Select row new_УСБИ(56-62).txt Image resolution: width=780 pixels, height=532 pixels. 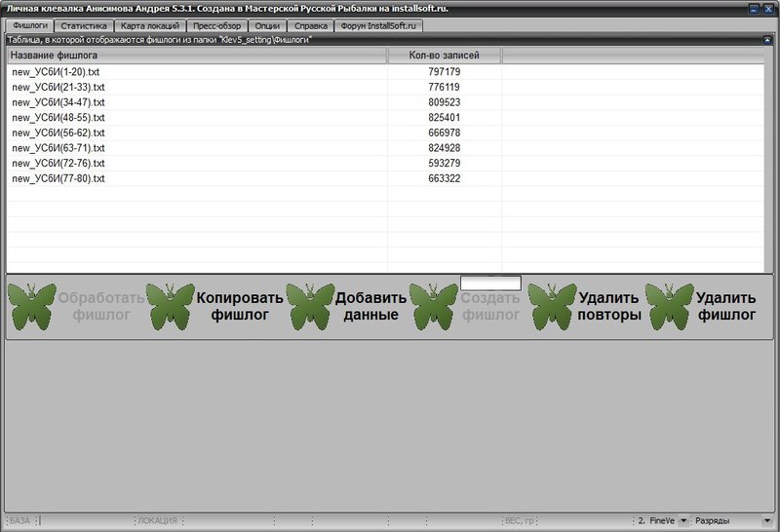385,133
